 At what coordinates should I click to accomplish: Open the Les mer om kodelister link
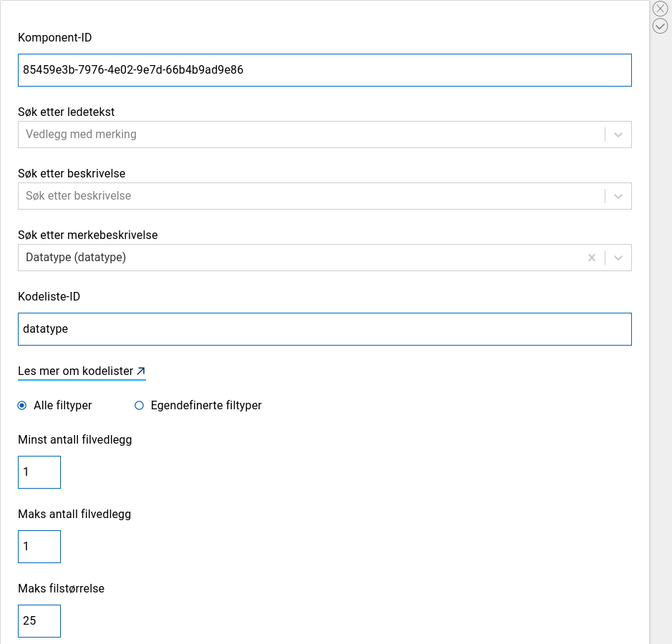point(75,371)
